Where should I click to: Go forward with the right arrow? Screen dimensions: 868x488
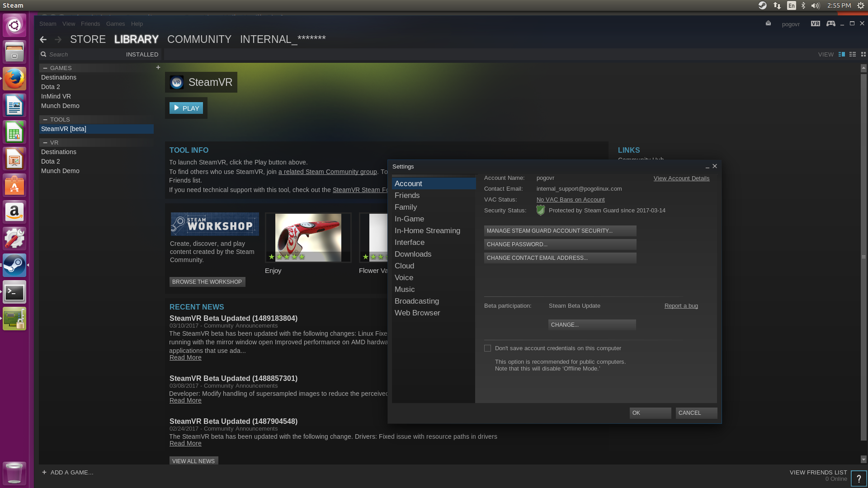[58, 40]
